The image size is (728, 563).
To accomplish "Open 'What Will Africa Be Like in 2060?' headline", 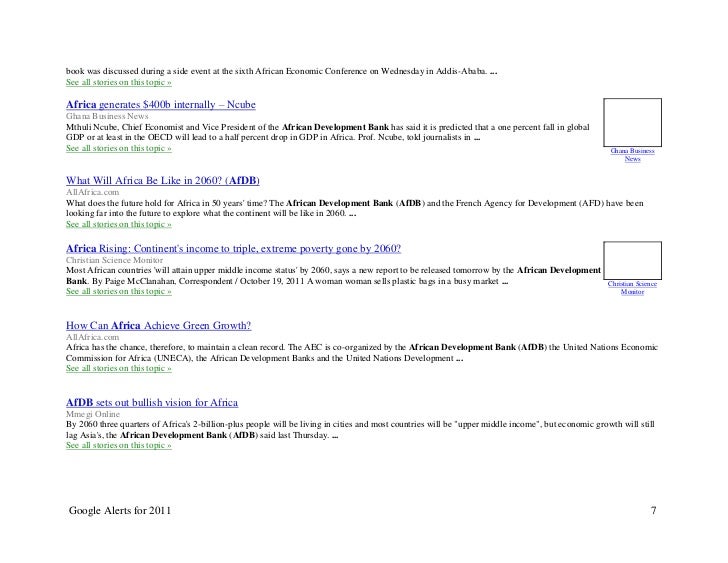I will pos(162,181).
